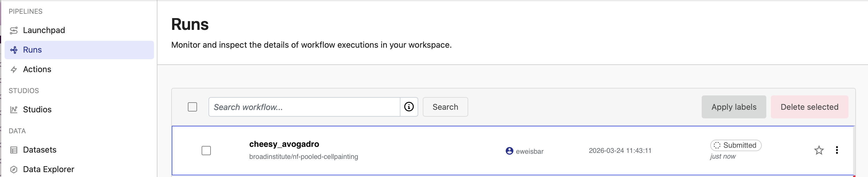Open Actions via its lightning bolt icon
Viewport: 868px width, 177px height.
(x=13, y=69)
